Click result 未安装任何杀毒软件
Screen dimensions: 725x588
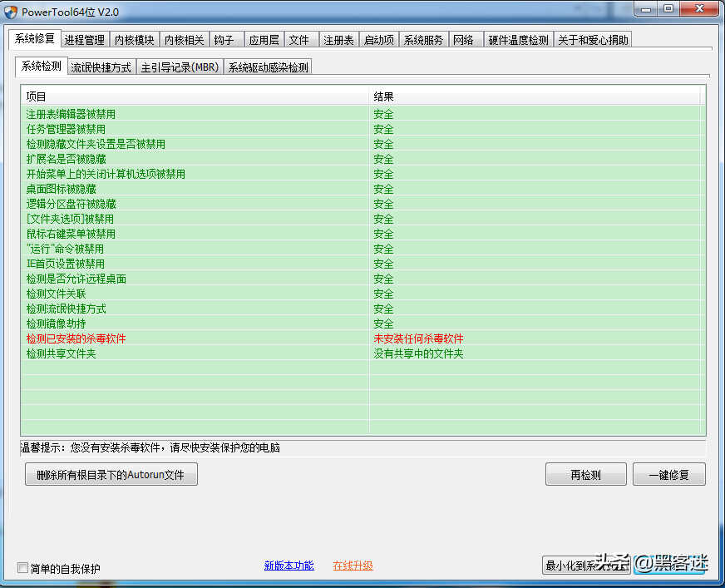click(418, 338)
